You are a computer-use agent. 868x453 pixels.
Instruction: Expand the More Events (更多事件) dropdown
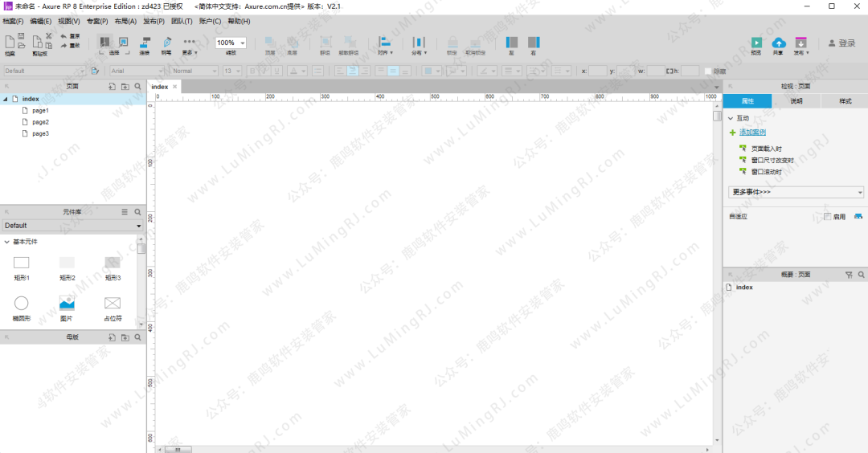(796, 193)
